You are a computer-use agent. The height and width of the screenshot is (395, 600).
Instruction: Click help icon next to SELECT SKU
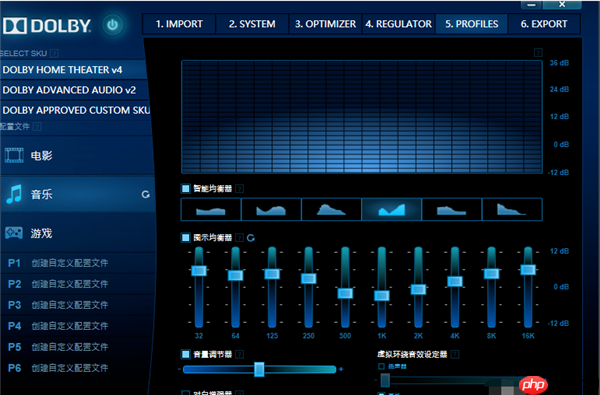click(54, 53)
